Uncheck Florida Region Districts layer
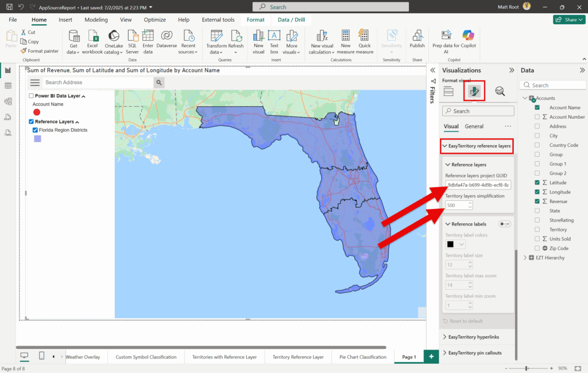 pyautogui.click(x=35, y=130)
